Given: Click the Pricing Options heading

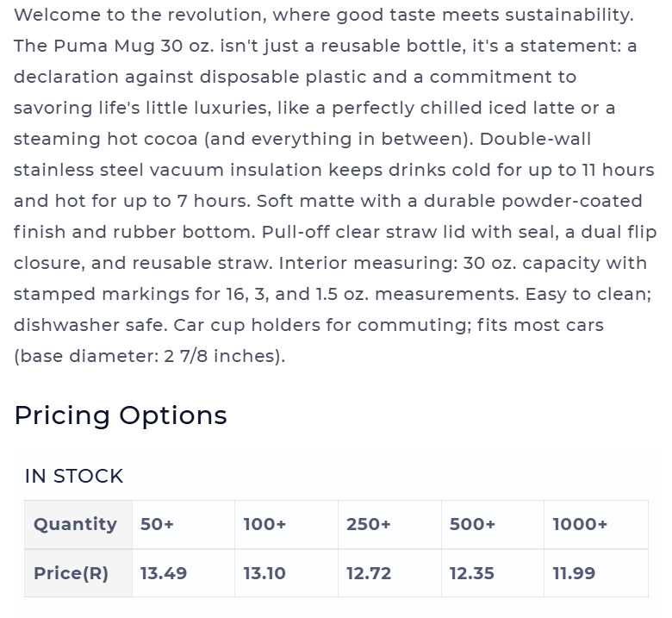Looking at the screenshot, I should point(121,415).
